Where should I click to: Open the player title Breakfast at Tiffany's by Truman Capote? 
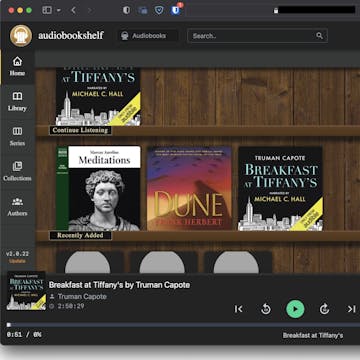tap(119, 285)
